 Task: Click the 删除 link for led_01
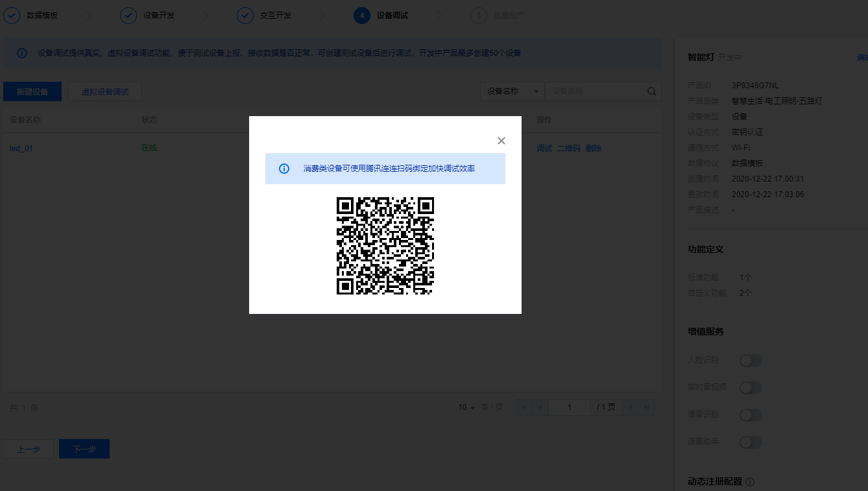[594, 148]
